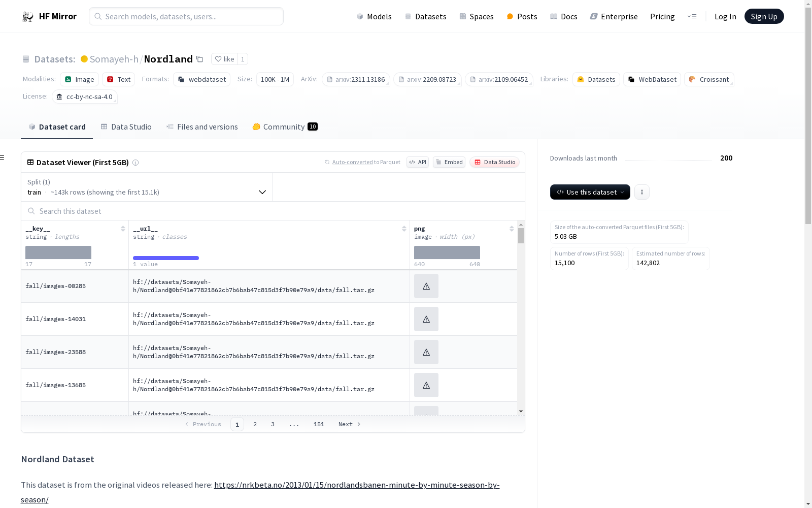Click the __key__ lengths histogram bar
Viewport: 812px width, 508px height.
pyautogui.click(x=58, y=252)
